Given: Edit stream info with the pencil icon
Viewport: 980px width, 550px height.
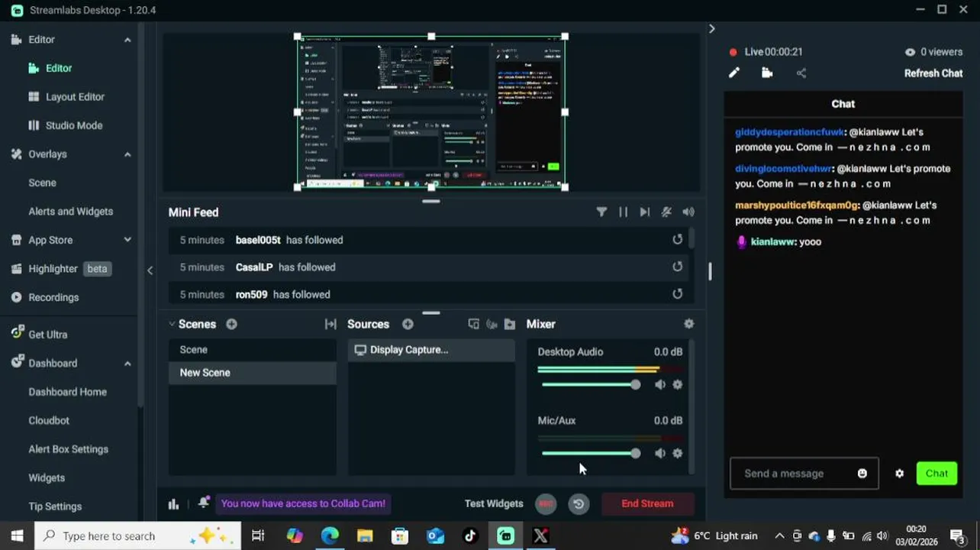Looking at the screenshot, I should click(734, 73).
